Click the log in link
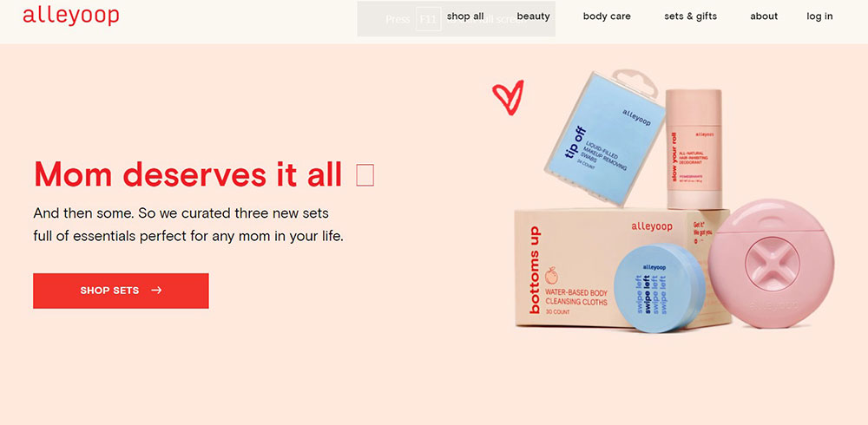The width and height of the screenshot is (868, 425). 819,16
